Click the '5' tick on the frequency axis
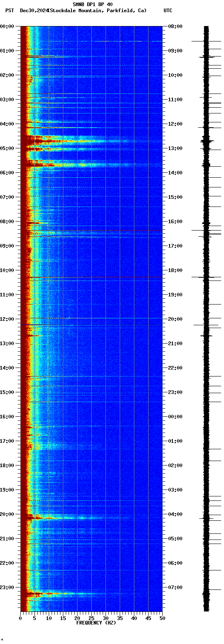 (34, 618)
